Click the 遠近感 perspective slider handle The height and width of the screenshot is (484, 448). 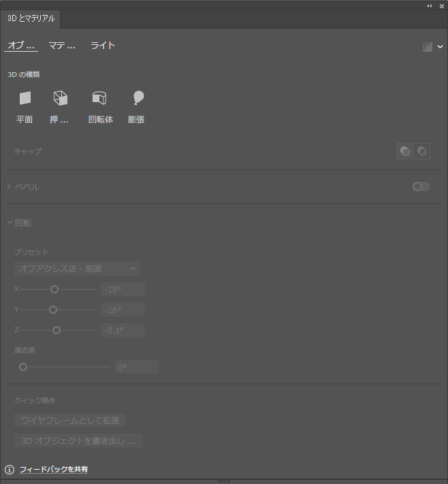click(23, 367)
